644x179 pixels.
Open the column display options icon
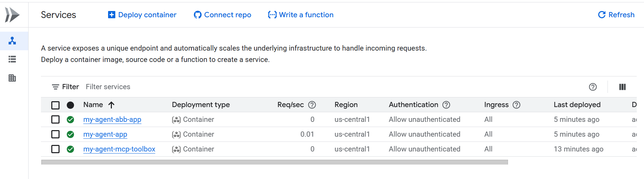(622, 87)
